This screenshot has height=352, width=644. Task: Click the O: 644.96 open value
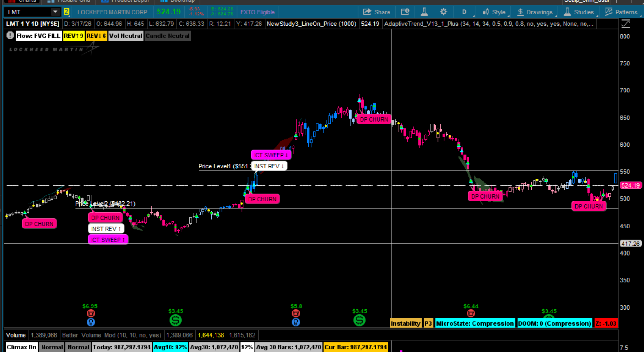(x=109, y=24)
